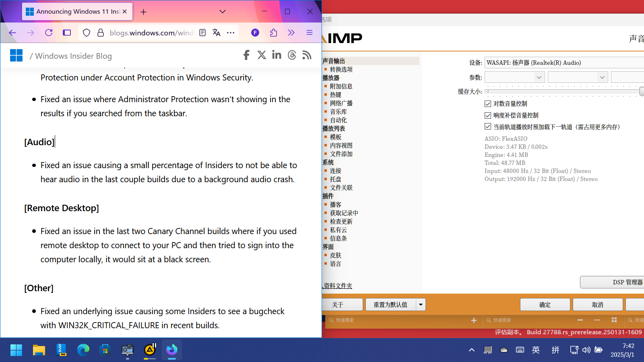Open Windows Start menu
Screen dimensions: 644x362
16,350
